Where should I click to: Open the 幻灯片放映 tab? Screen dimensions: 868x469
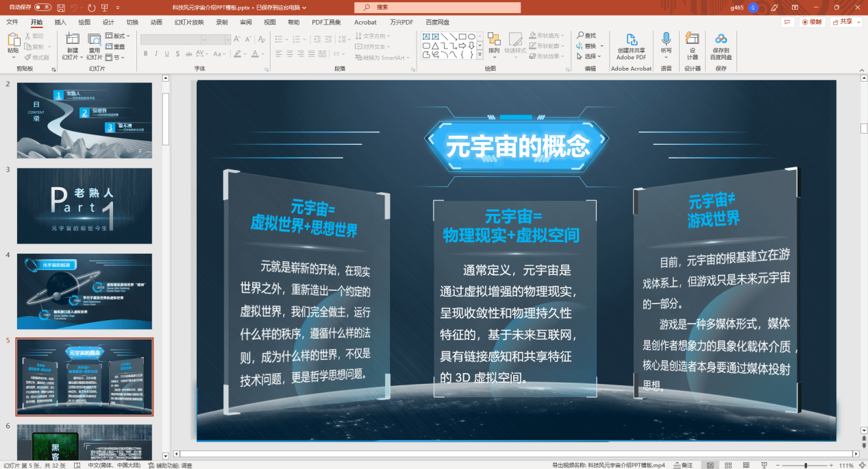(x=189, y=22)
